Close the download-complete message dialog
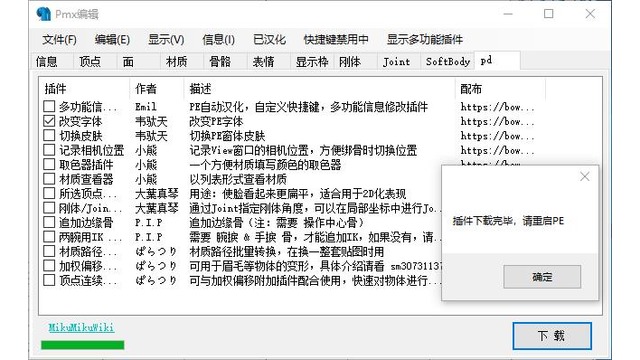The width and height of the screenshot is (640, 360). (x=584, y=176)
